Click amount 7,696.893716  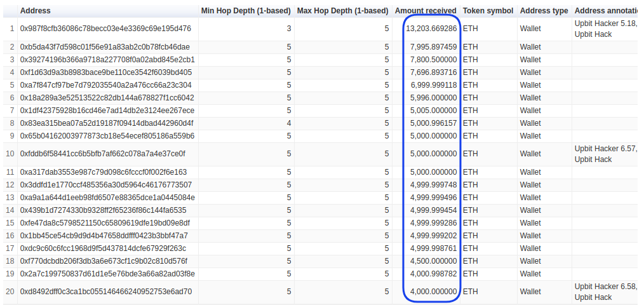coord(433,72)
